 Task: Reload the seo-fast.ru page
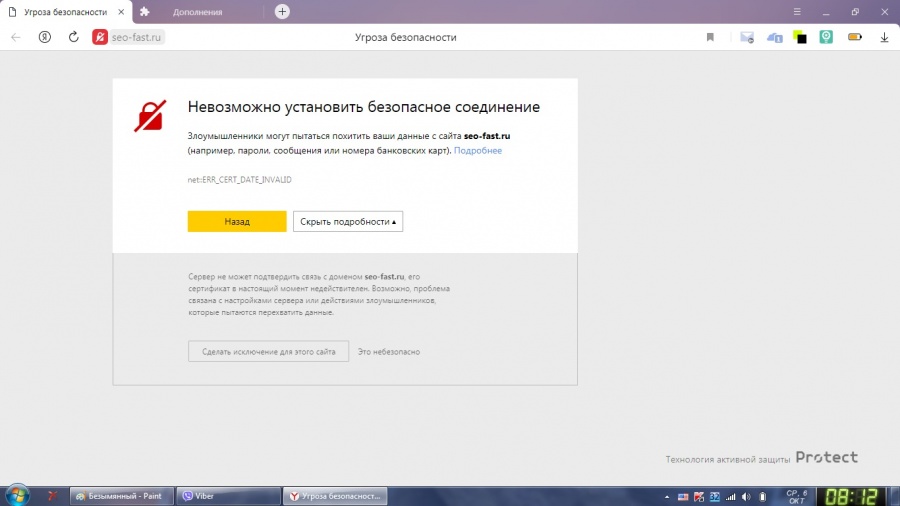tap(73, 37)
